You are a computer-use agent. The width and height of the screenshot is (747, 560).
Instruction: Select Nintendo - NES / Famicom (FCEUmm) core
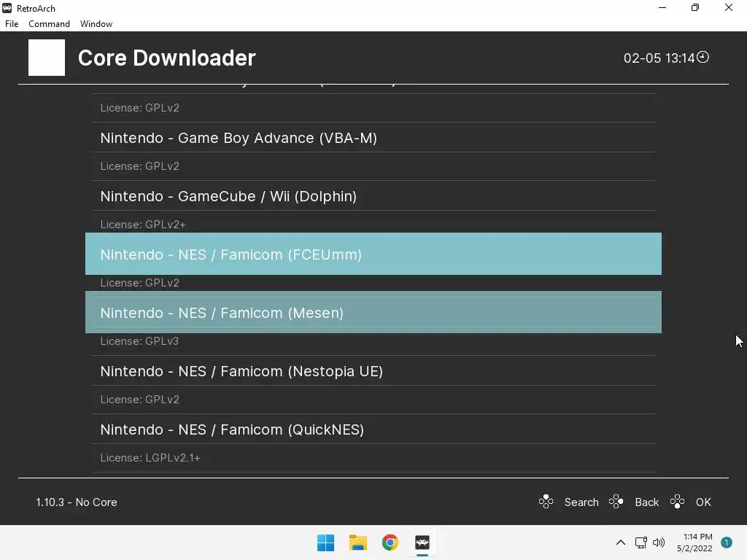click(373, 254)
